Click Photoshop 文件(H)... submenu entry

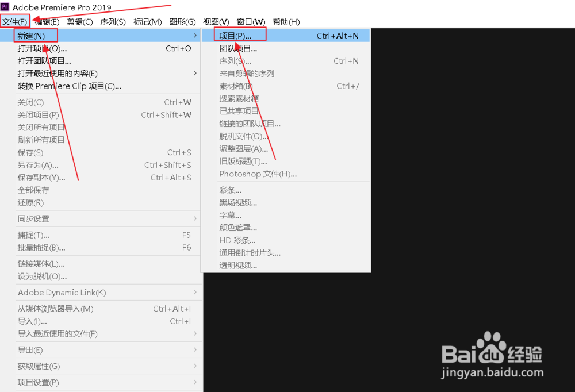pos(286,174)
